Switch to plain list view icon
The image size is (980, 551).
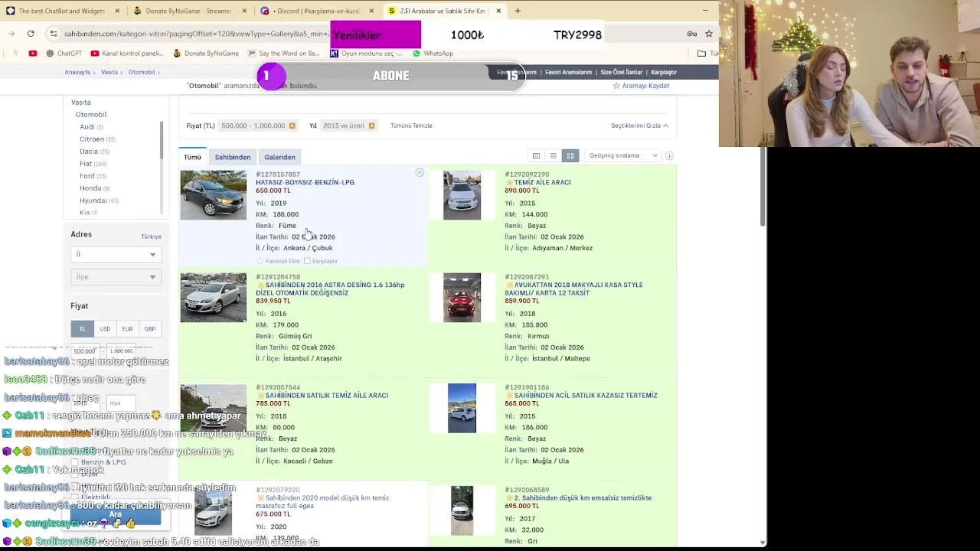coord(553,155)
